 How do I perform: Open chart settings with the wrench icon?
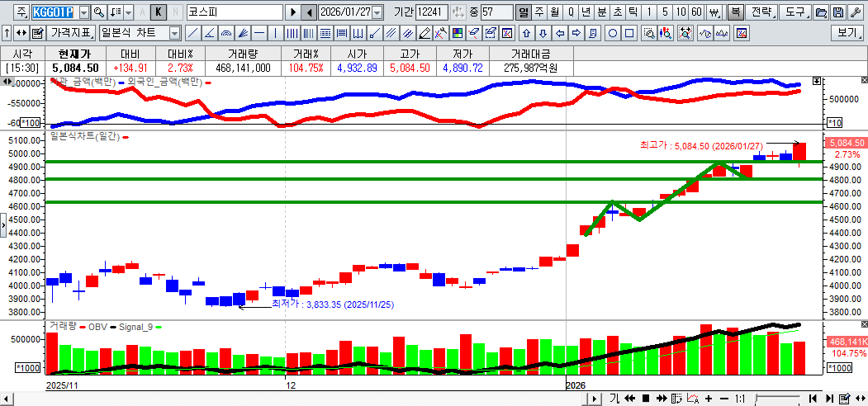856,12
